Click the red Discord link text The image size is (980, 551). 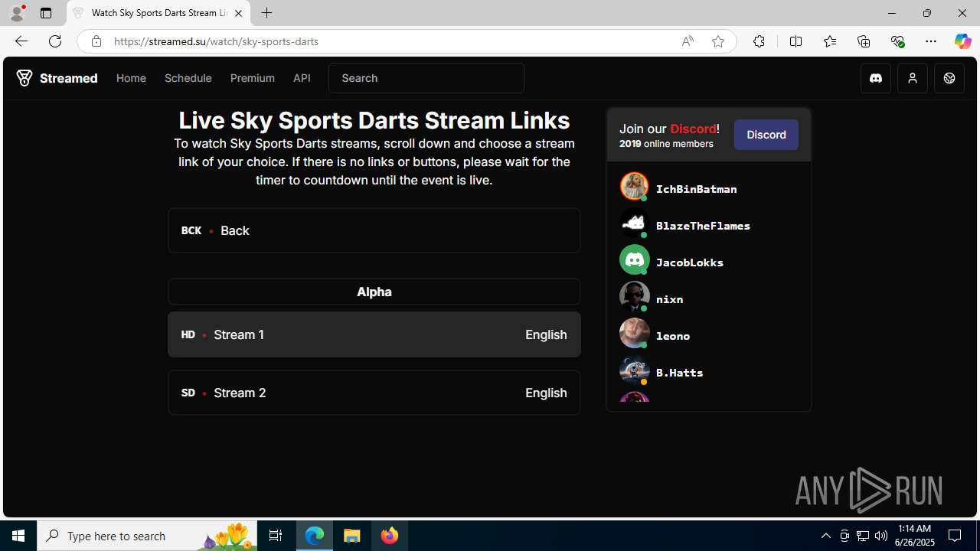[x=693, y=129]
